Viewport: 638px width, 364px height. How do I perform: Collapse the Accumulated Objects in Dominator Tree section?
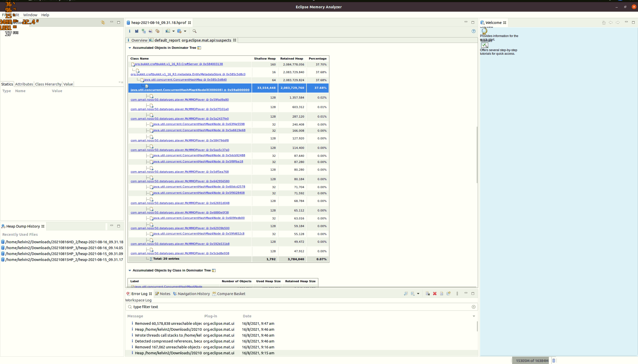(x=130, y=48)
